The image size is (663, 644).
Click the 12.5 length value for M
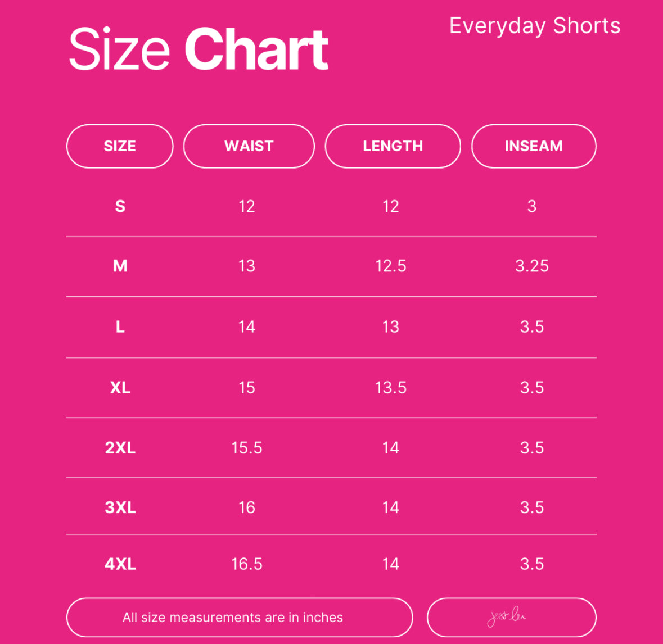391,266
